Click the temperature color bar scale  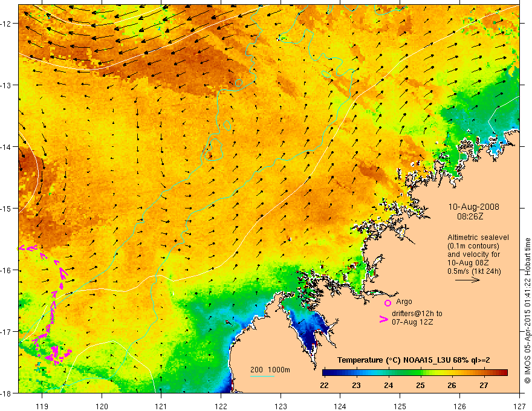(415, 373)
